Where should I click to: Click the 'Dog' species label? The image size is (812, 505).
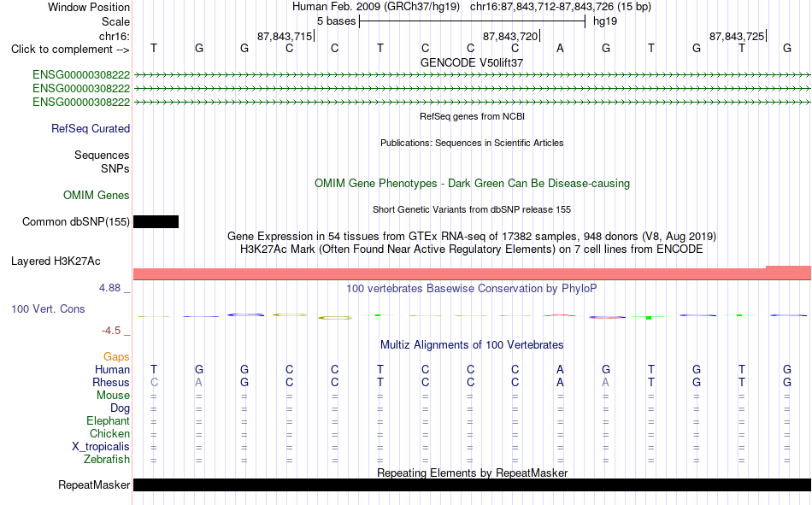click(x=120, y=408)
